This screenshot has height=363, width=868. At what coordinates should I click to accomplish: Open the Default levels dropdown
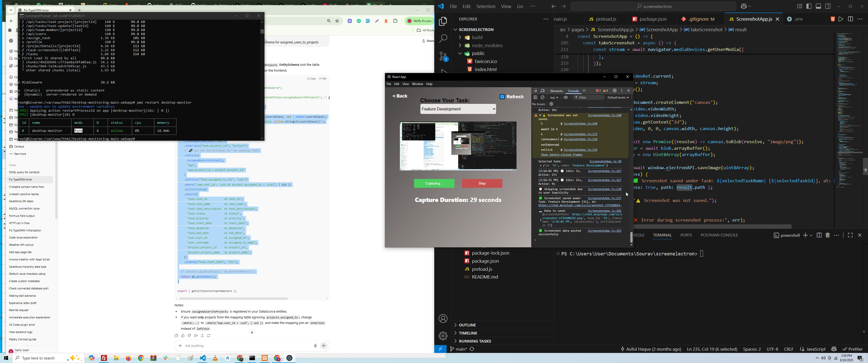[618, 98]
